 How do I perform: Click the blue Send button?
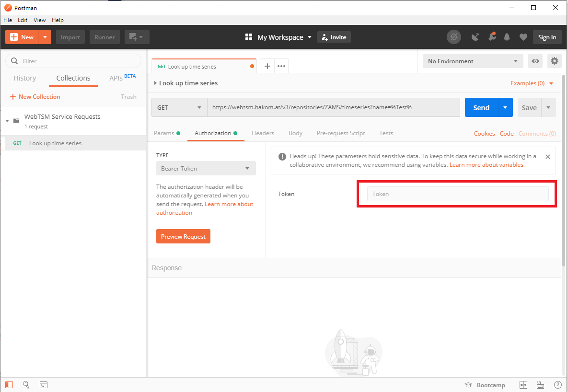tap(481, 107)
